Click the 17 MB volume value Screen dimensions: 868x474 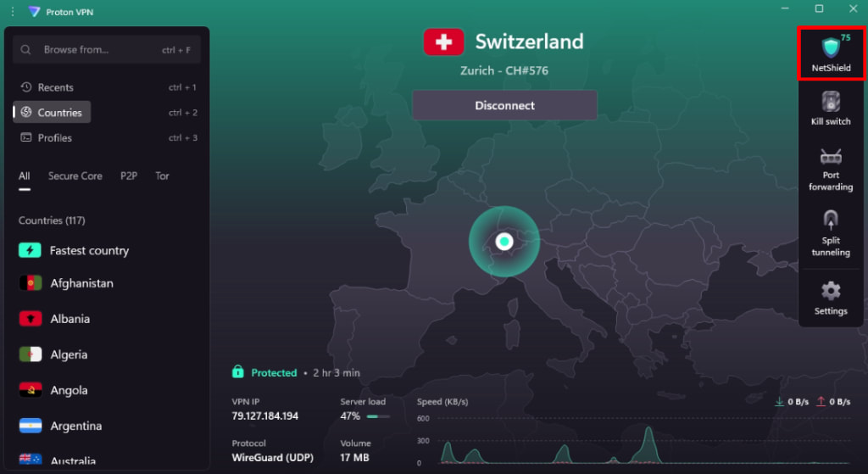click(x=354, y=457)
